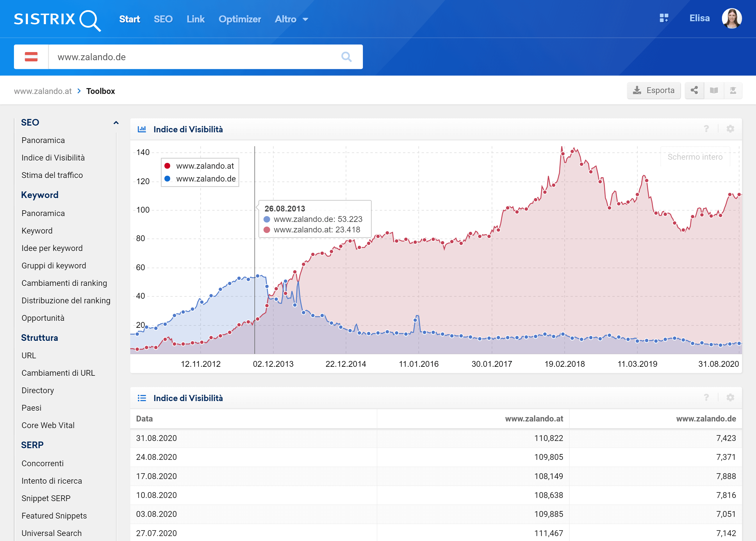The image size is (756, 541).
Task: Open Cambiamenti di ranking
Action: click(x=64, y=283)
